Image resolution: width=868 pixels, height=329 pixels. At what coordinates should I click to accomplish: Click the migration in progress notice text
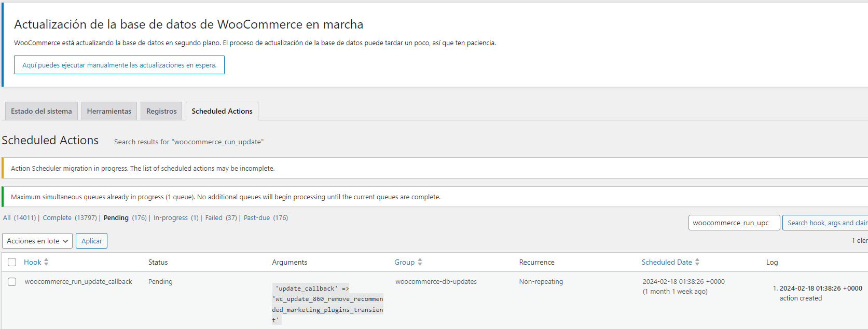pos(143,168)
